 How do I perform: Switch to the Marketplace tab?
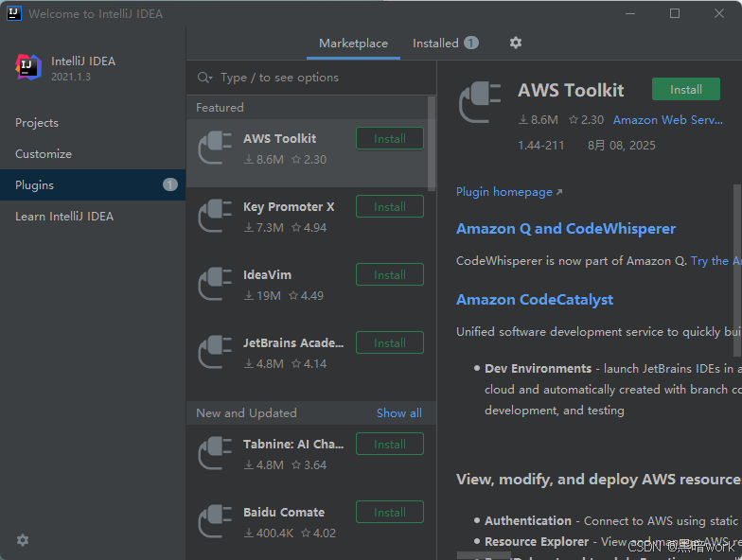coord(353,44)
